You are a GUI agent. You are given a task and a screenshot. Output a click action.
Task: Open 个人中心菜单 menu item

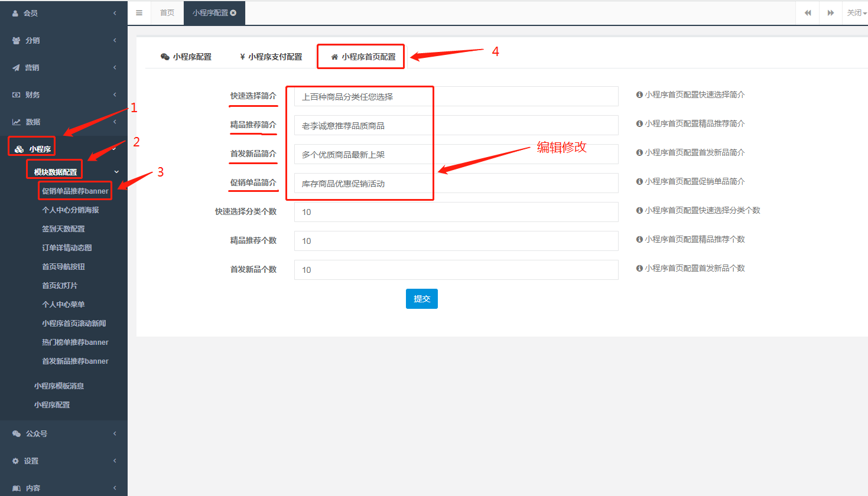point(63,304)
